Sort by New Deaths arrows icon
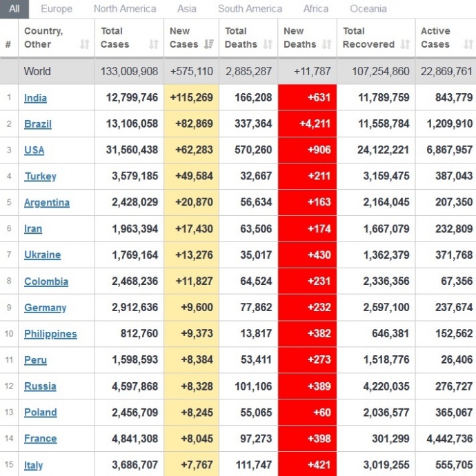This screenshot has height=476, width=476. pos(327,44)
